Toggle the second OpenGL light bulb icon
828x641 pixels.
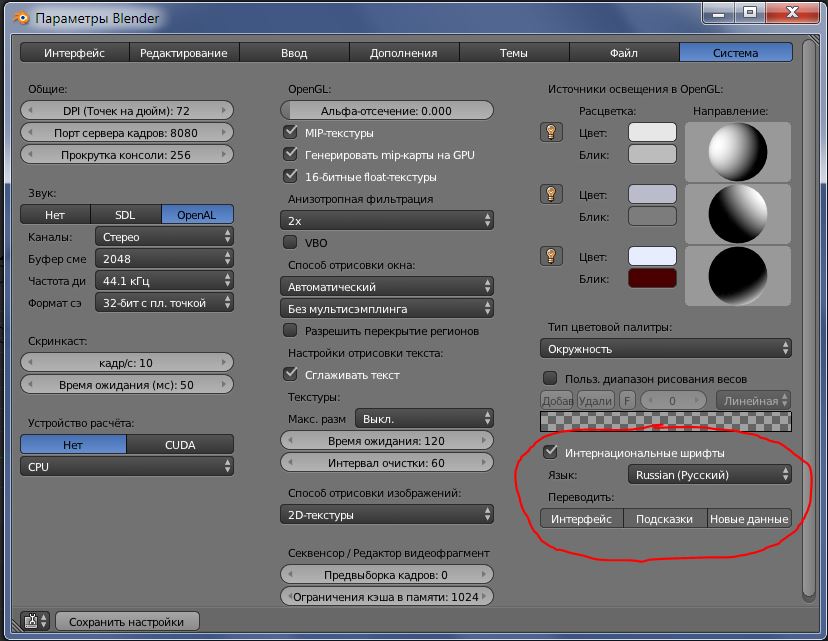tap(551, 194)
